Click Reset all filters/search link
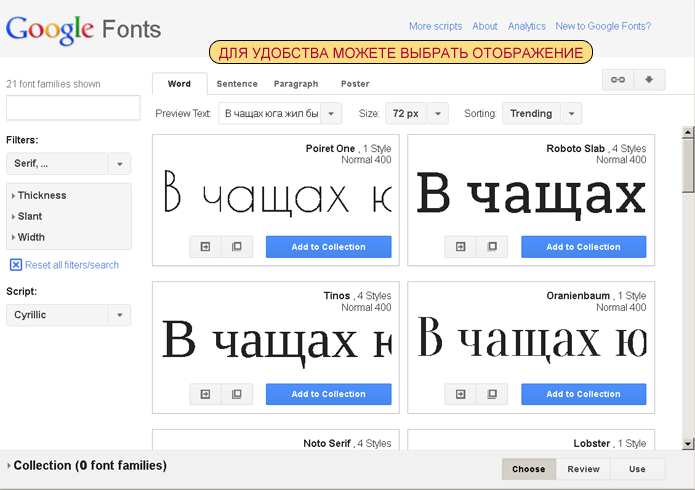The width and height of the screenshot is (695, 490). pos(72,265)
